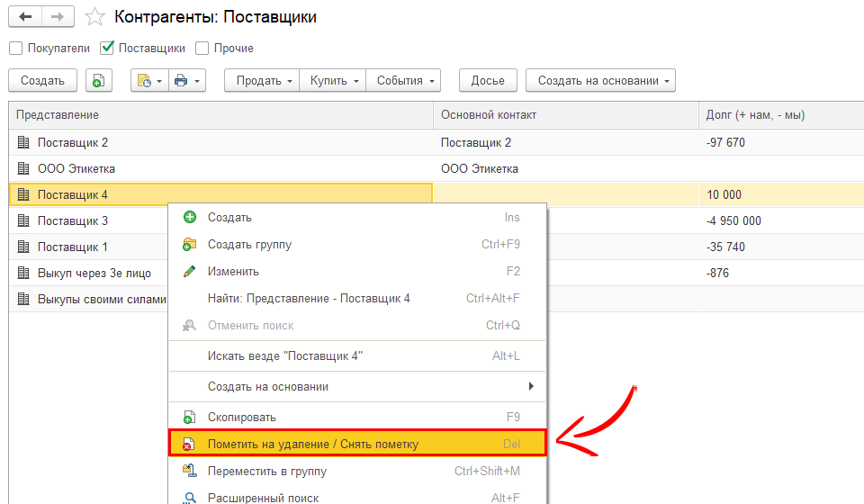Open the reports icon dropdown in toolbar

coord(148,81)
